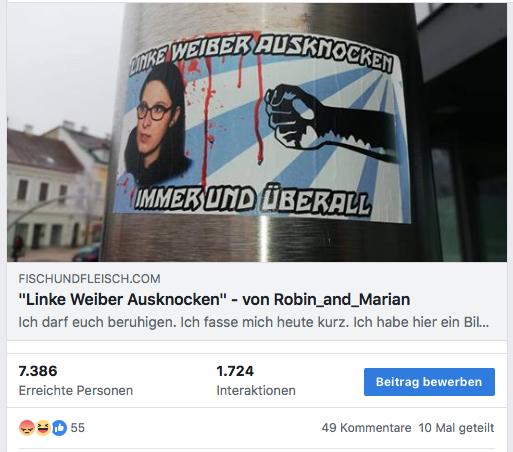Screen dimensions: 513x452
Task: Click the 7.386 reached people number
Action: coord(38,371)
